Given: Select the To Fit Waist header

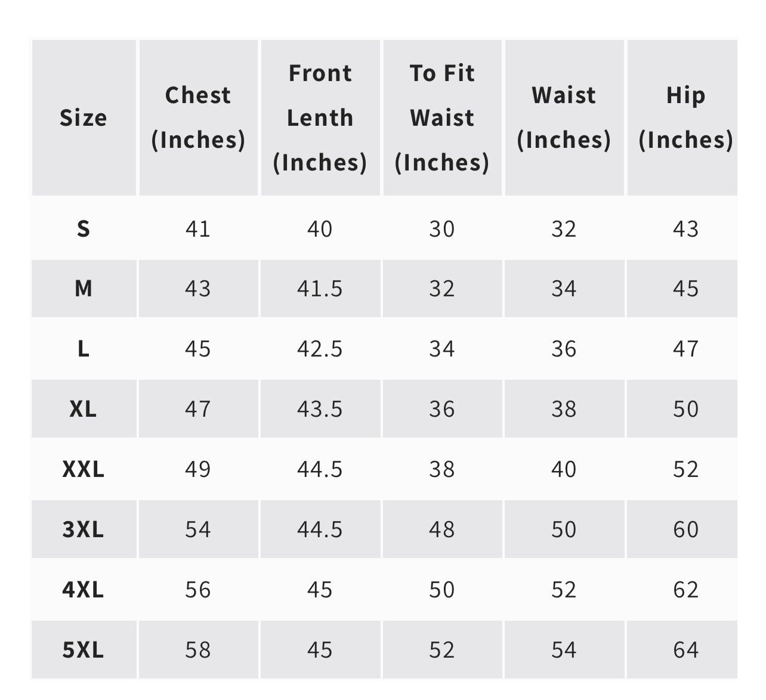Looking at the screenshot, I should point(442,117).
